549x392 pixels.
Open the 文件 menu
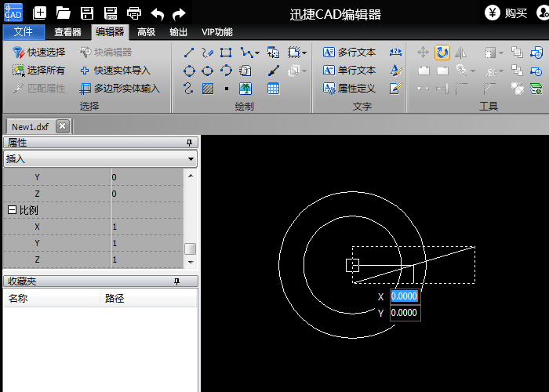point(24,32)
